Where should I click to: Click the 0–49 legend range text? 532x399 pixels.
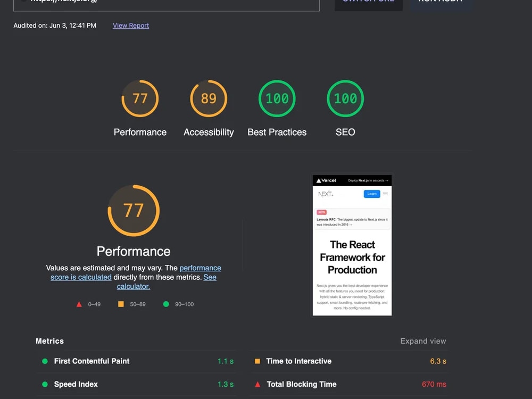(x=94, y=304)
